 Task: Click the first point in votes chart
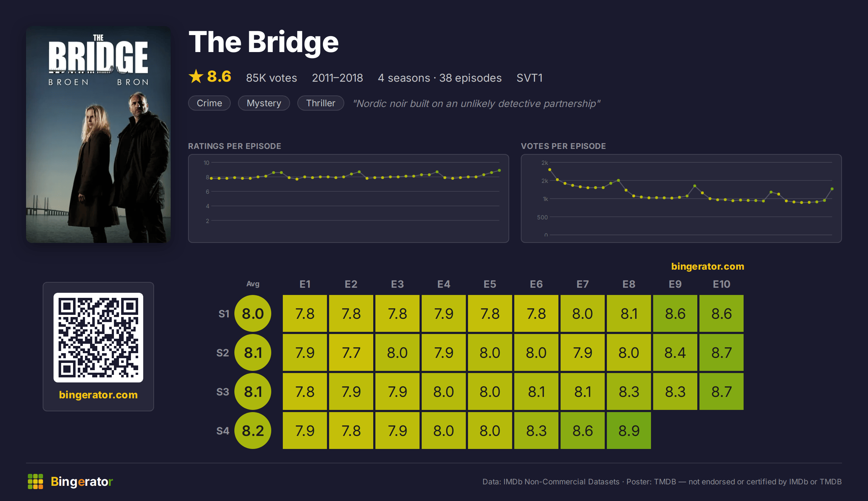point(550,170)
